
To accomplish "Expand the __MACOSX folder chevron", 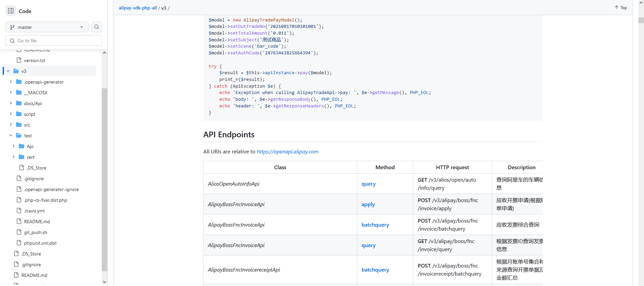I will tap(11, 93).
